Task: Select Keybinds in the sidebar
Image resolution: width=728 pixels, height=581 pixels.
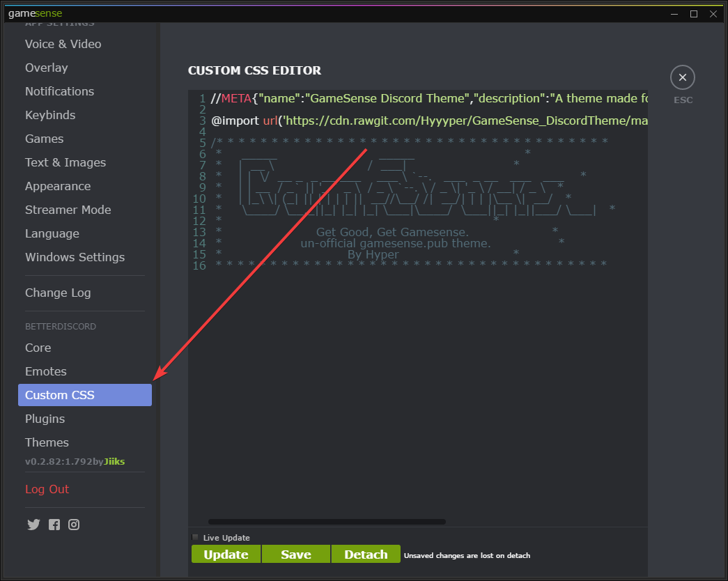Action: pos(50,115)
